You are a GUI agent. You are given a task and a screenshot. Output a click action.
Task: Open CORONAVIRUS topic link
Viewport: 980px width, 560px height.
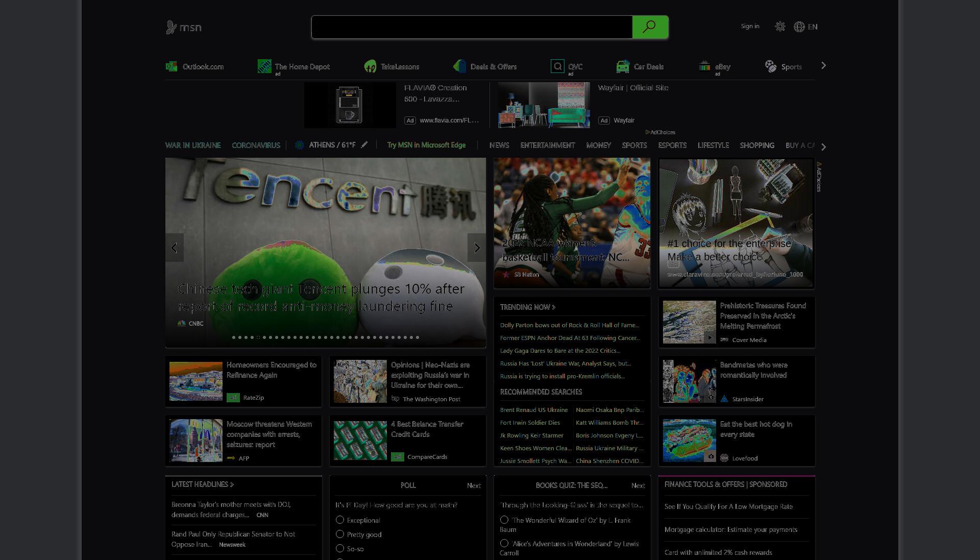pyautogui.click(x=256, y=145)
